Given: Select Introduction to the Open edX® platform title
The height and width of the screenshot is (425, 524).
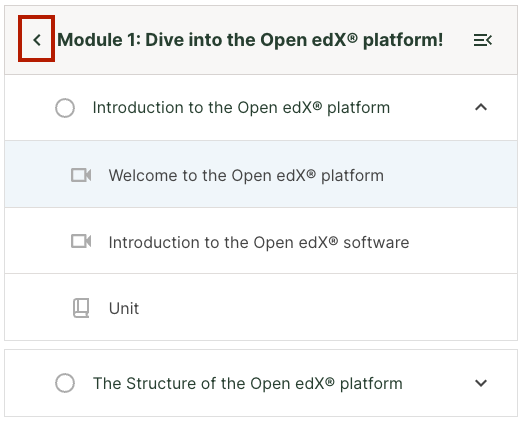Looking at the screenshot, I should tap(241, 108).
